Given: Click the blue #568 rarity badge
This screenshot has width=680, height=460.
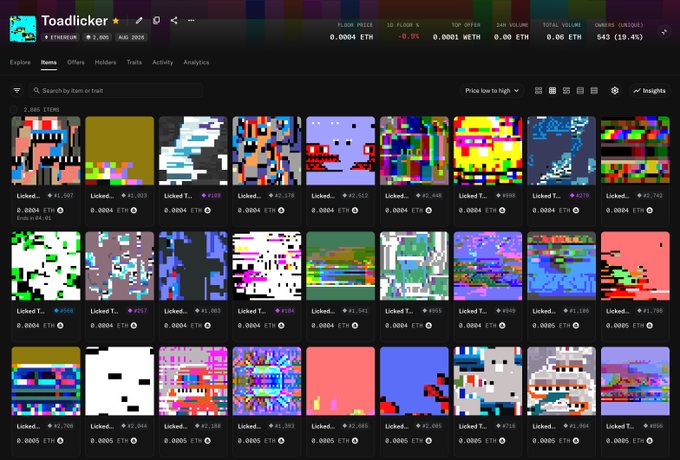Looking at the screenshot, I should (63, 311).
